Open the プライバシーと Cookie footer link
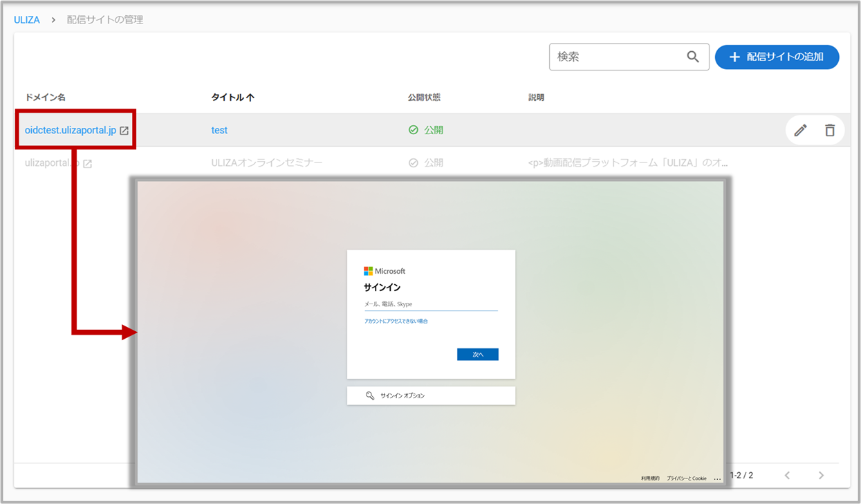 pos(687,478)
